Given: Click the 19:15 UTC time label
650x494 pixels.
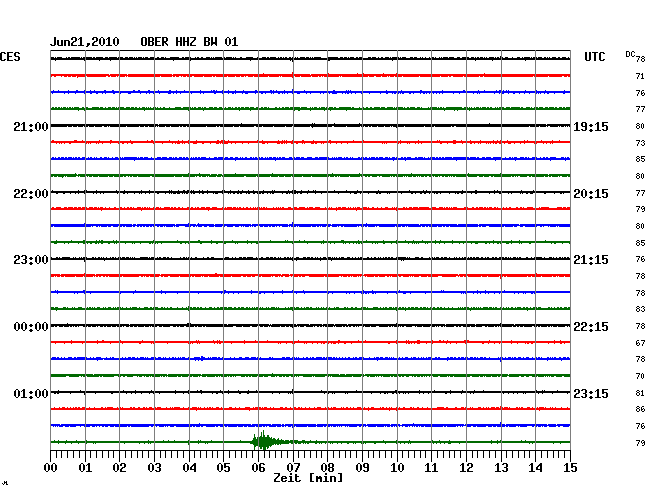Looking at the screenshot, I should click(x=591, y=126).
